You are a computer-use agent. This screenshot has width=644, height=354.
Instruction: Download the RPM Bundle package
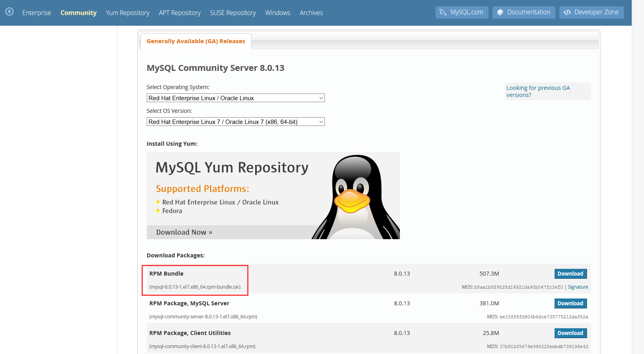[570, 274]
